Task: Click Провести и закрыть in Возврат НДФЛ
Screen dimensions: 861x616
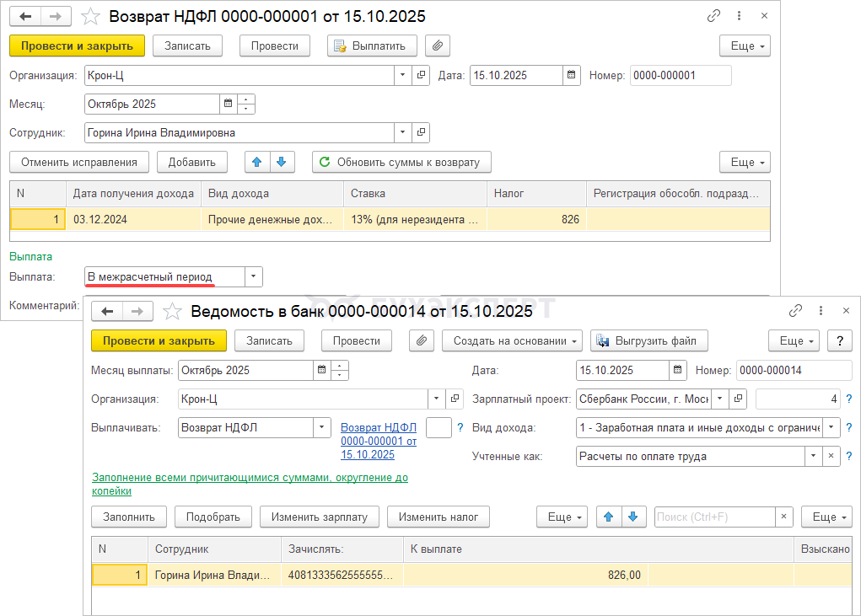Action: pyautogui.click(x=77, y=46)
